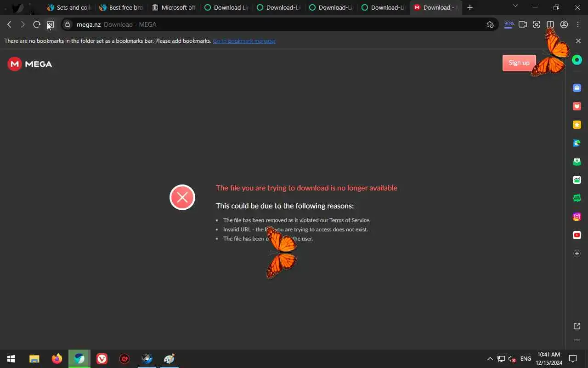This screenshot has width=588, height=368.
Task: Open the yellow star favorites sidebar panel
Action: tap(577, 125)
